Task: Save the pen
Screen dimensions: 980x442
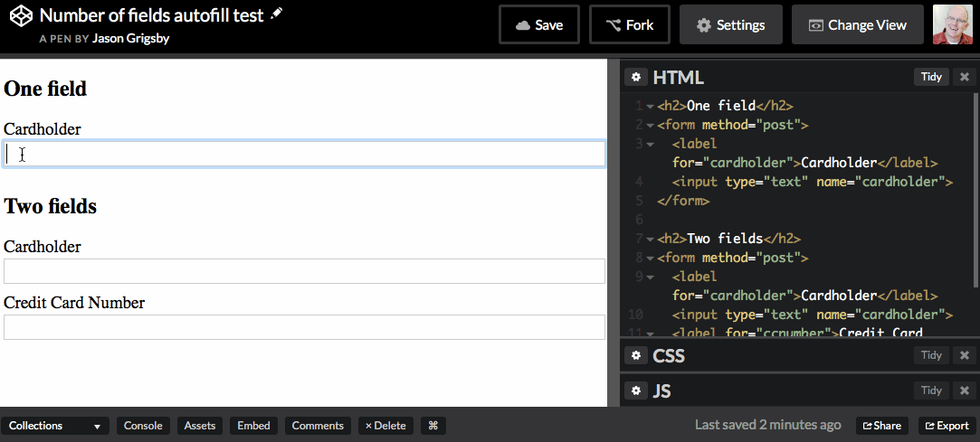Action: click(x=538, y=25)
